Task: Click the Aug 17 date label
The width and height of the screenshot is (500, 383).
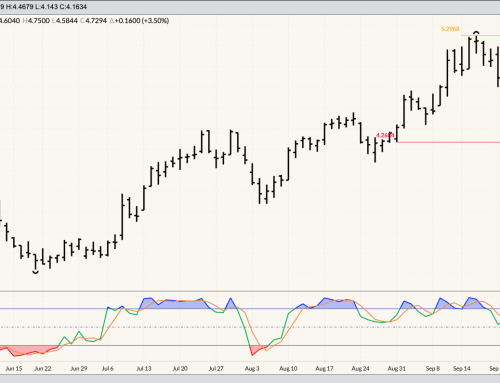Action: click(x=324, y=368)
